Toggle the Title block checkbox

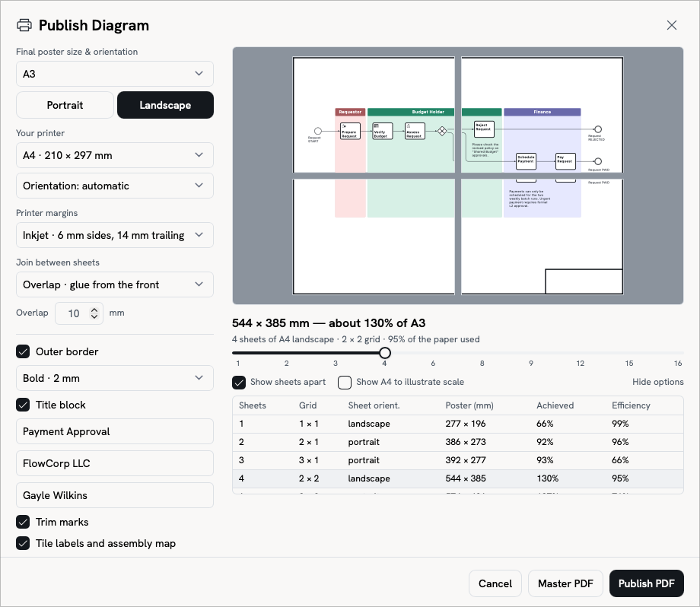23,405
